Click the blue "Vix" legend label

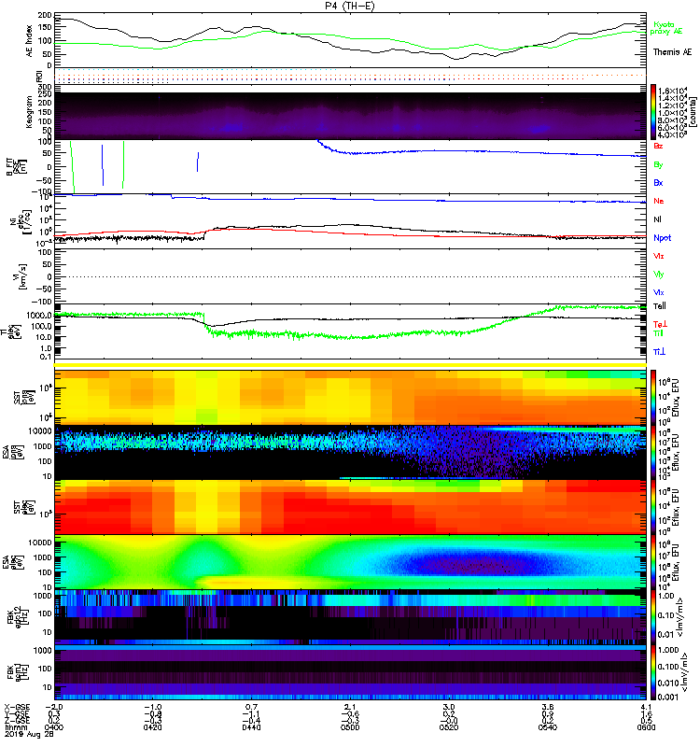659,292
